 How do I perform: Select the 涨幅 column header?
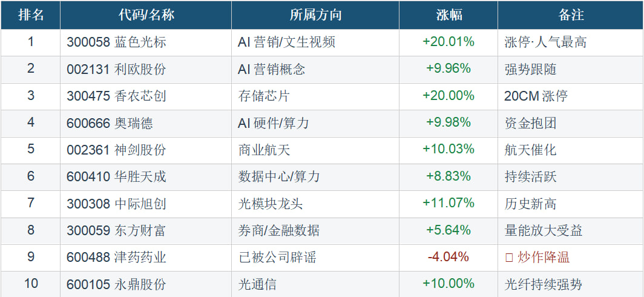(x=448, y=15)
